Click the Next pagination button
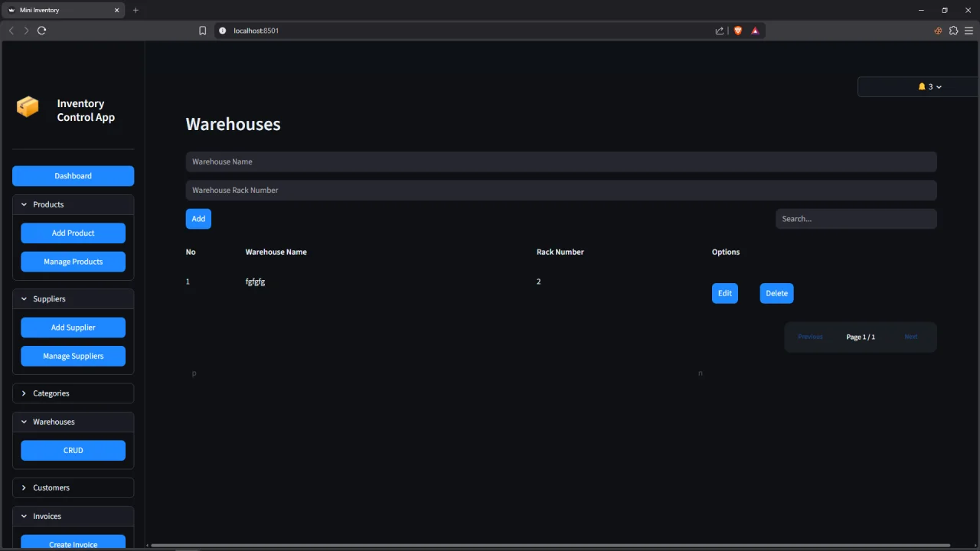The height and width of the screenshot is (551, 980). point(910,337)
